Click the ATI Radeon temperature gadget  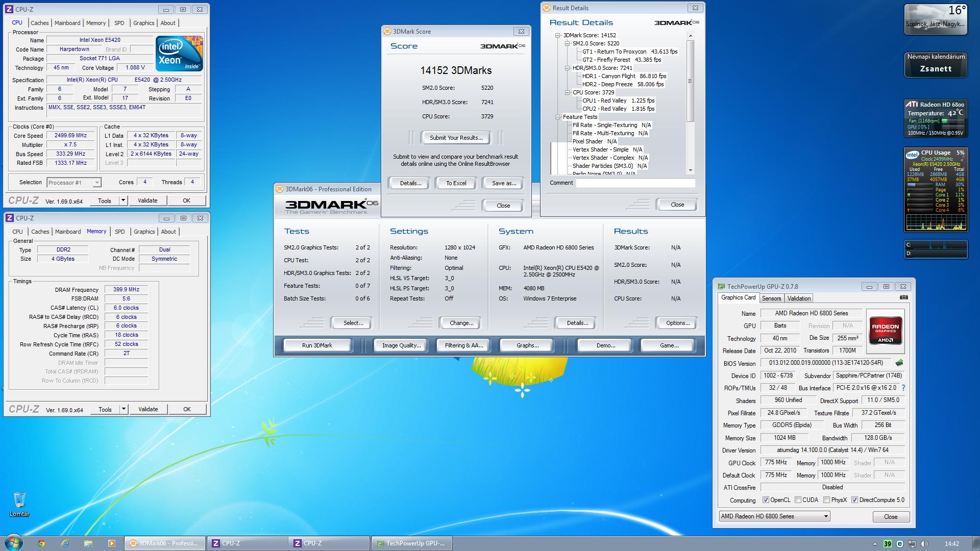936,118
